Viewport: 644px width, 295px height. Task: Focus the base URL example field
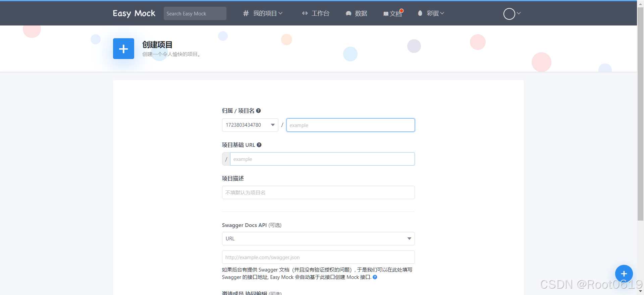[322, 159]
